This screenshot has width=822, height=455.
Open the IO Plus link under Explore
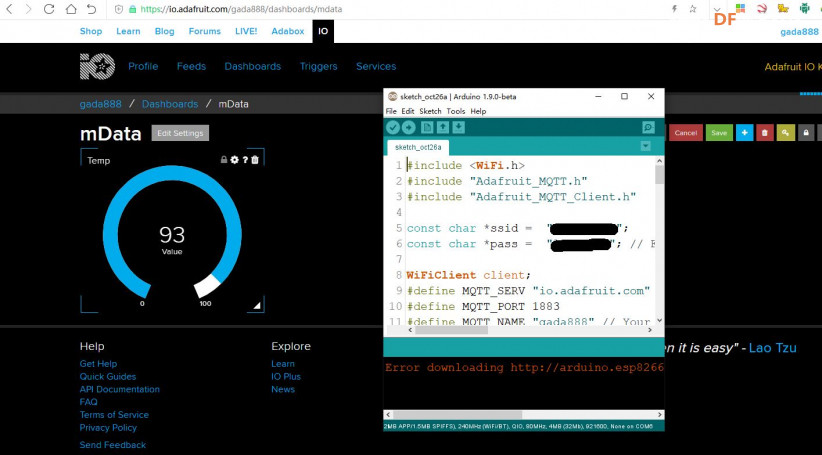[x=286, y=376]
